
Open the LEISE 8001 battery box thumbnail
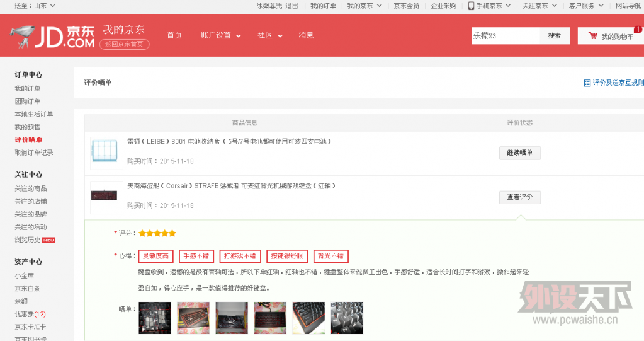(x=106, y=153)
